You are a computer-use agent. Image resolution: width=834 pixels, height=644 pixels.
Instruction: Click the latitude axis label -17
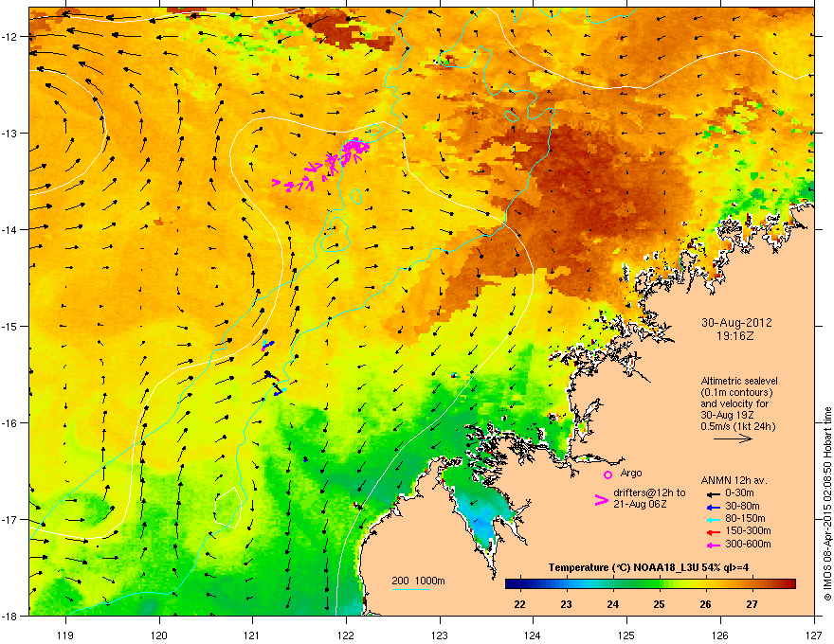[9, 519]
